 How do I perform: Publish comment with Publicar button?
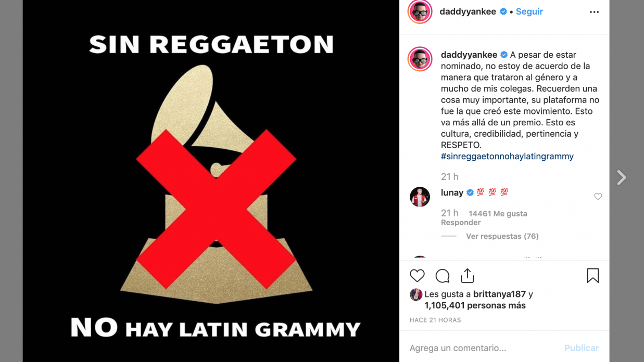(x=582, y=348)
